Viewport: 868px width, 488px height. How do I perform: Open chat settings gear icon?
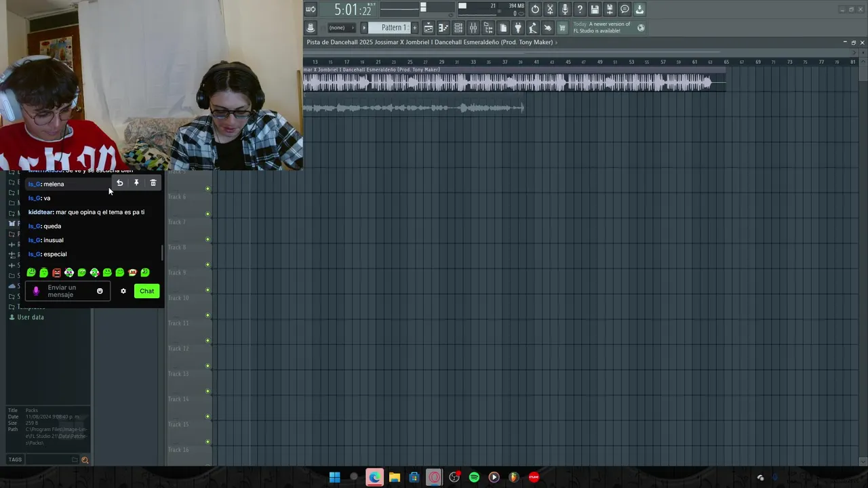pyautogui.click(x=123, y=291)
